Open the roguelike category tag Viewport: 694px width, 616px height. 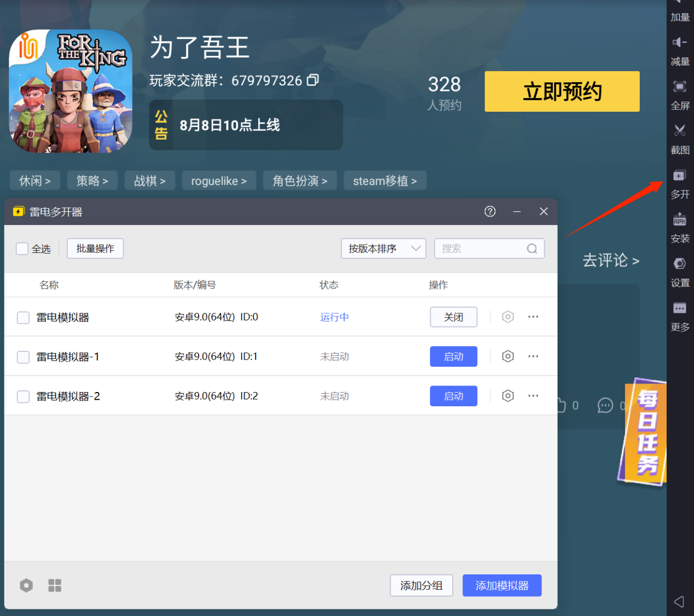[x=218, y=181]
